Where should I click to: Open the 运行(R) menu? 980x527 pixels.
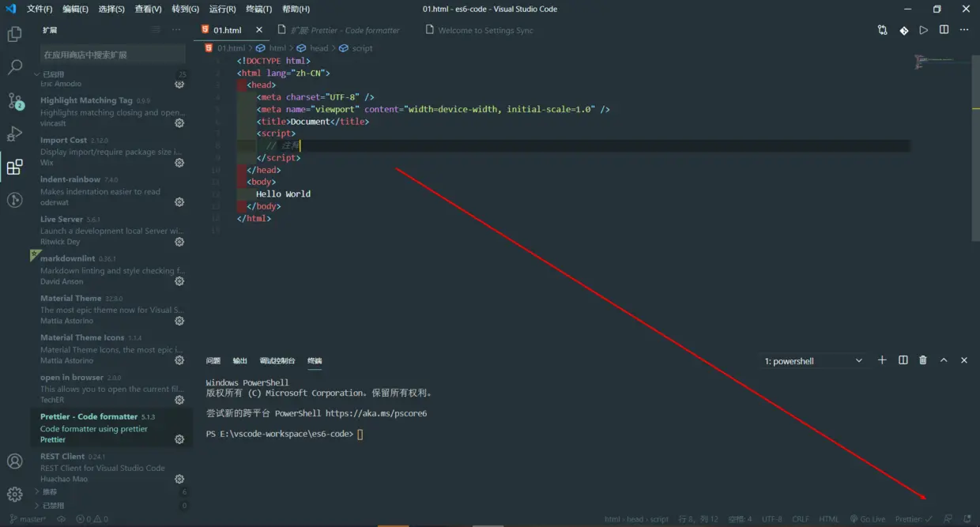222,9
